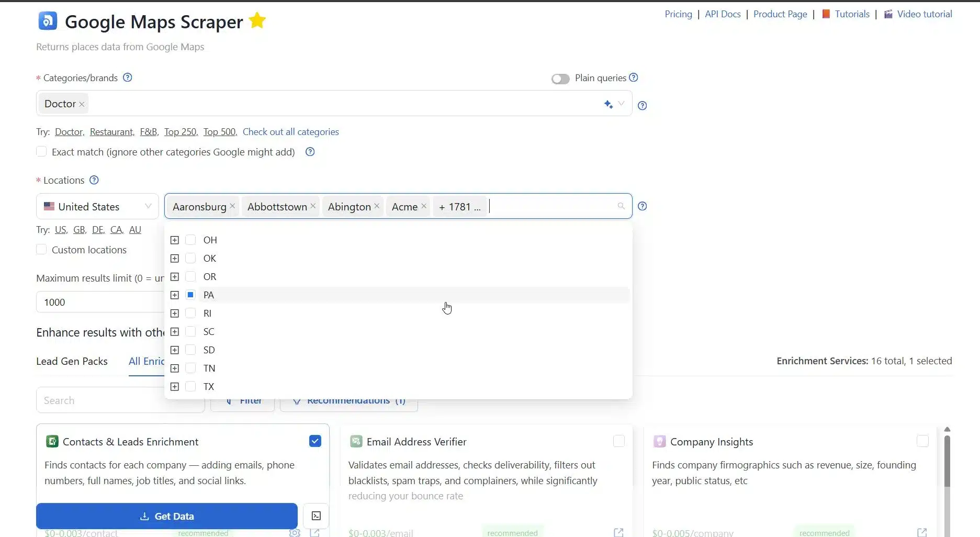Click the maximum results limit input field
980x537 pixels.
tap(99, 303)
